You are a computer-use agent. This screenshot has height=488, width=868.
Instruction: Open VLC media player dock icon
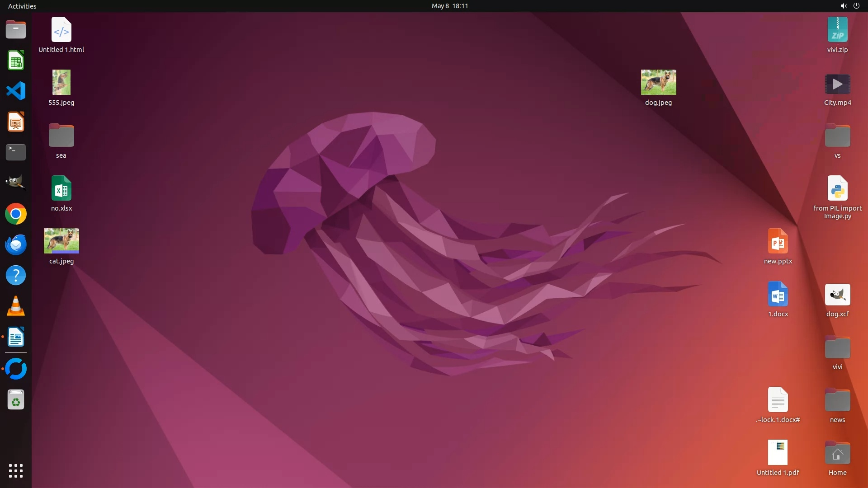click(16, 306)
